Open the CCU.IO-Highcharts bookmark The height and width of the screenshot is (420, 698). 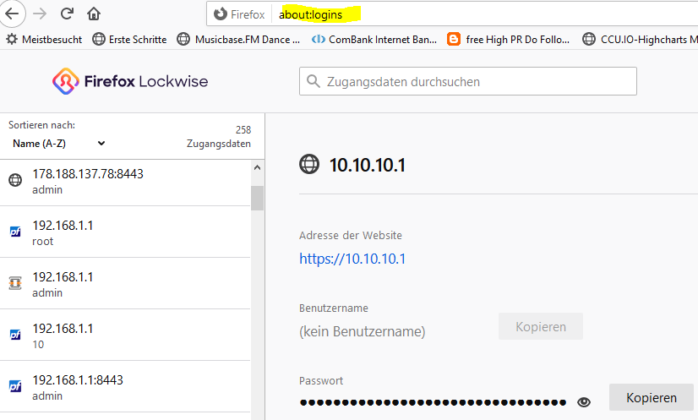[640, 40]
